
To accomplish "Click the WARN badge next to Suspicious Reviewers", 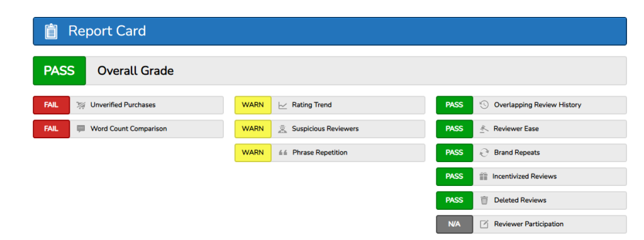I will 253,129.
